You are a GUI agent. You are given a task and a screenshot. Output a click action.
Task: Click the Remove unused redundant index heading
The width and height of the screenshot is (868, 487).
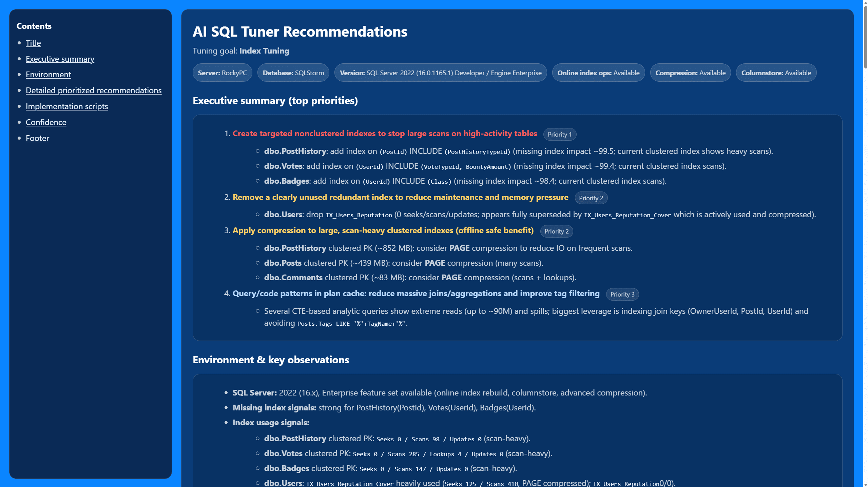400,197
